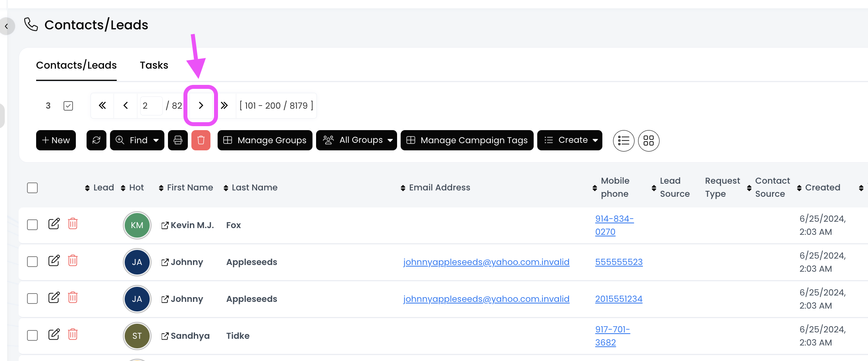Open the johnnyappleseeds@yahoo.com.invalid email link
The height and width of the screenshot is (361, 868).
click(486, 262)
